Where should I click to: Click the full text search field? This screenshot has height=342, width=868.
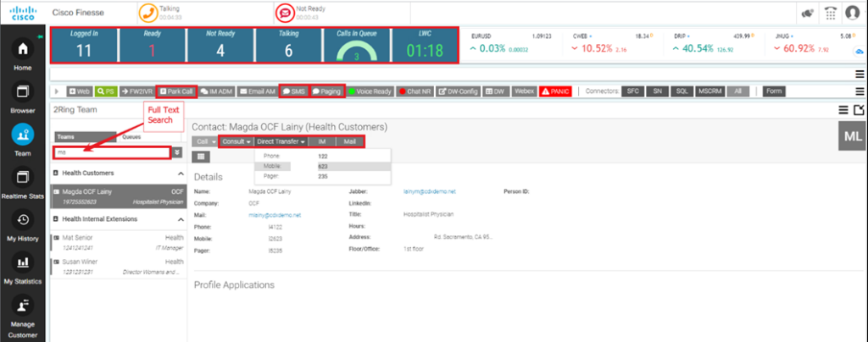[x=112, y=152]
